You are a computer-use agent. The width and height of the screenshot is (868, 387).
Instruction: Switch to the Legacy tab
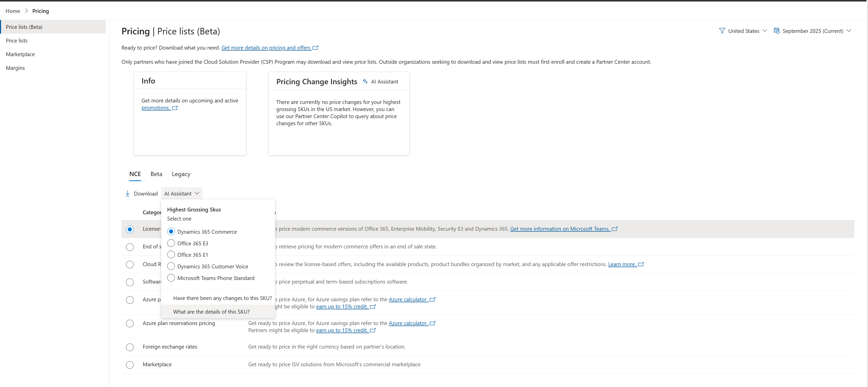pos(181,174)
